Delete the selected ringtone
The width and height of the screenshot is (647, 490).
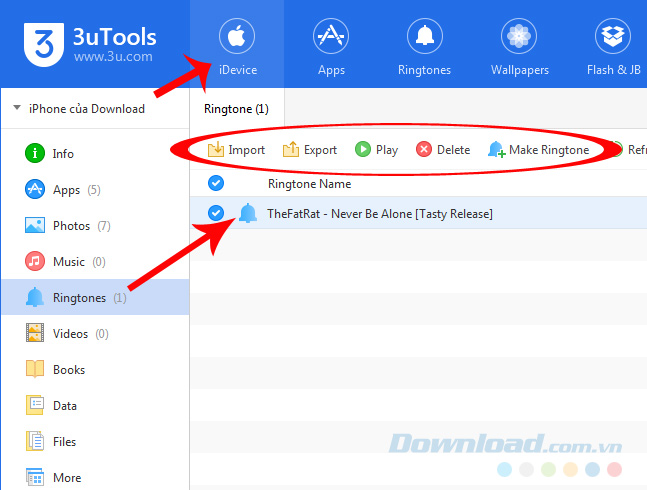pos(443,150)
